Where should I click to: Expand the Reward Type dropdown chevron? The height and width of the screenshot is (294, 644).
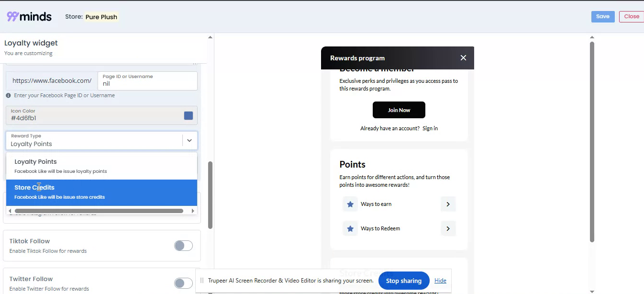(189, 140)
